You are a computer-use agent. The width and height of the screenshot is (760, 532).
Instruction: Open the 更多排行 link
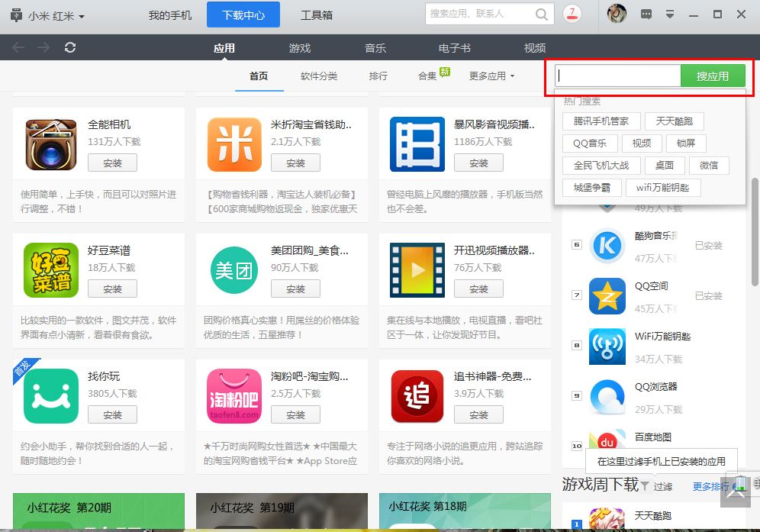[710, 486]
